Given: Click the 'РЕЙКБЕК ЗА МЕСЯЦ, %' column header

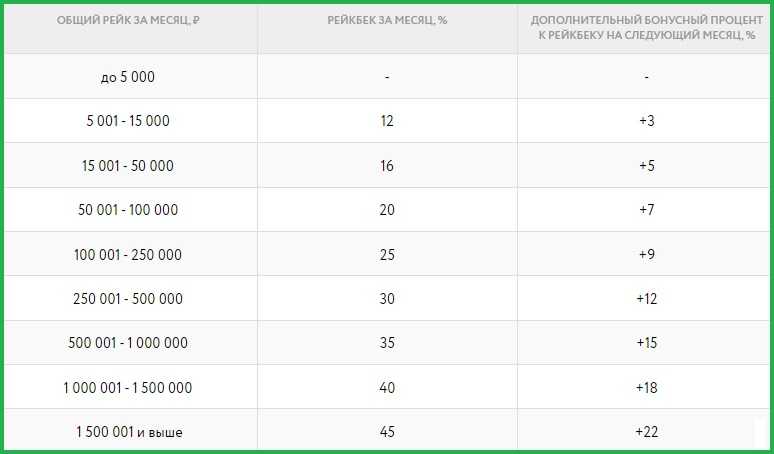Looking at the screenshot, I should (x=387, y=21).
